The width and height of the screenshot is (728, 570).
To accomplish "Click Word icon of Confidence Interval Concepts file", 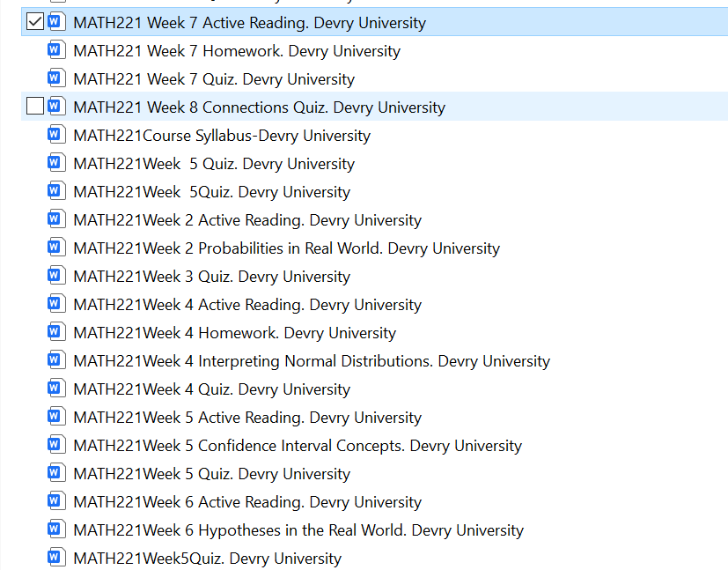I will point(56,445).
